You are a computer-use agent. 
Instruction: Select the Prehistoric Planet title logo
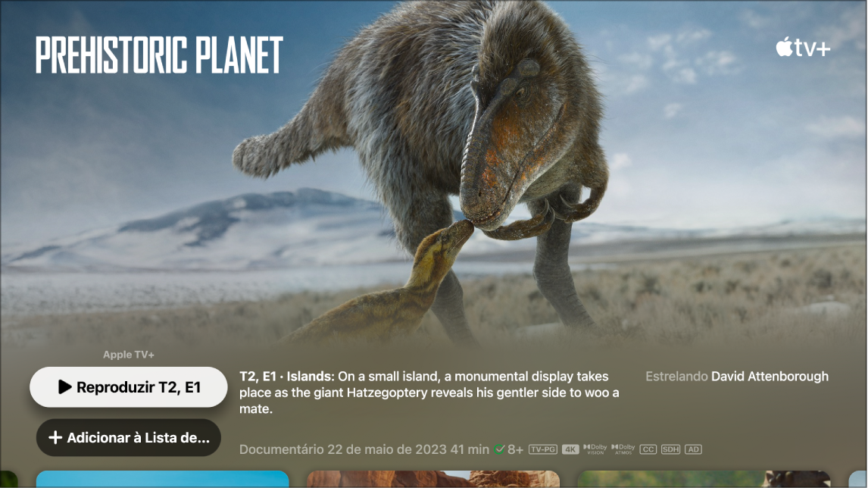click(159, 55)
